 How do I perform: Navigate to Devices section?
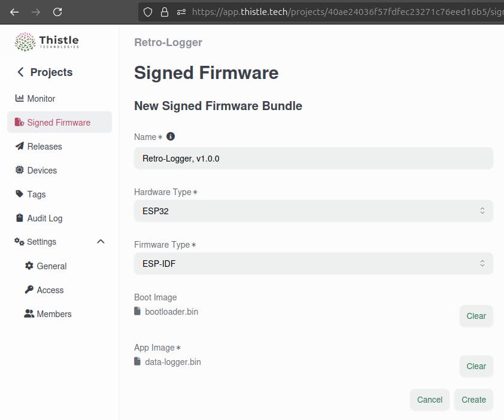click(42, 171)
